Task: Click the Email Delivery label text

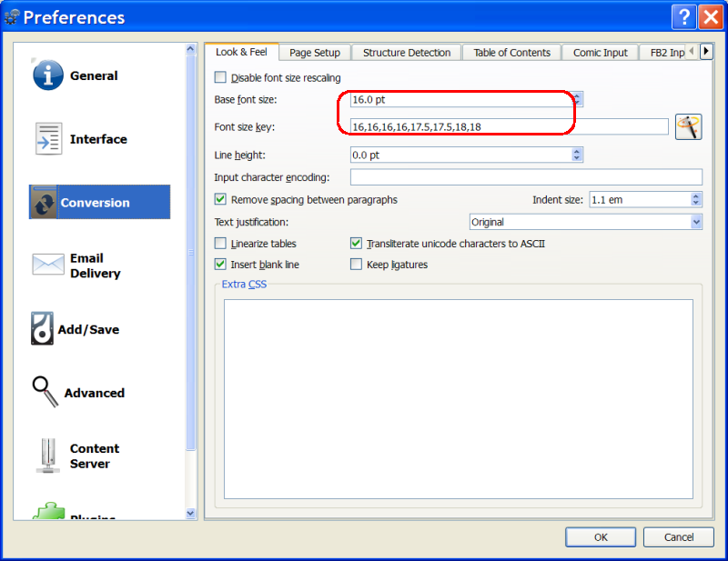Action: [x=96, y=265]
